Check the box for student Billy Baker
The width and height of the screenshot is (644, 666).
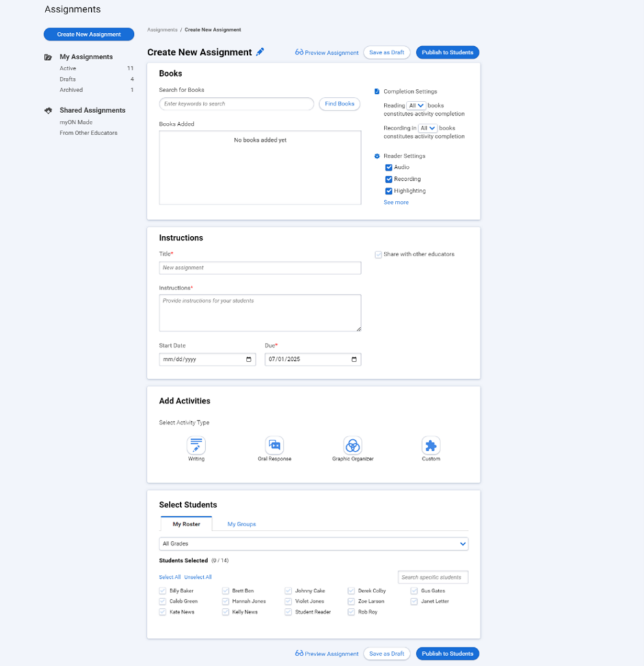coord(163,591)
